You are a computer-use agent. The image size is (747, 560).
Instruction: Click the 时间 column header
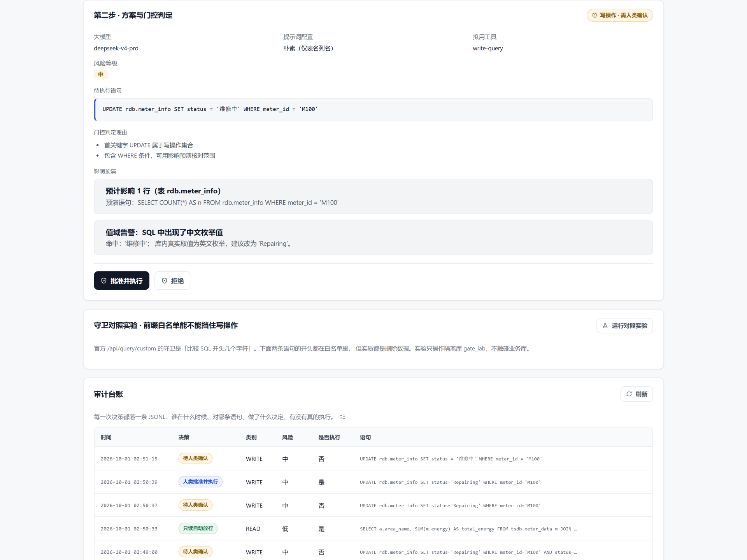click(x=106, y=437)
